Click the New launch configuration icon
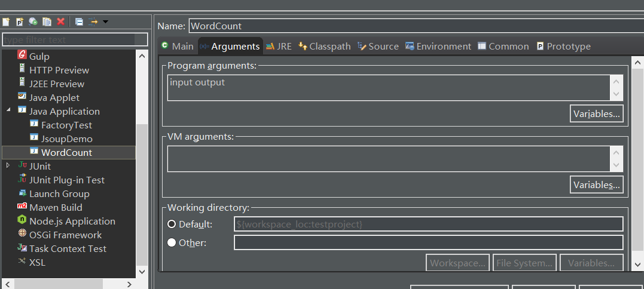The image size is (644, 289). [x=6, y=21]
